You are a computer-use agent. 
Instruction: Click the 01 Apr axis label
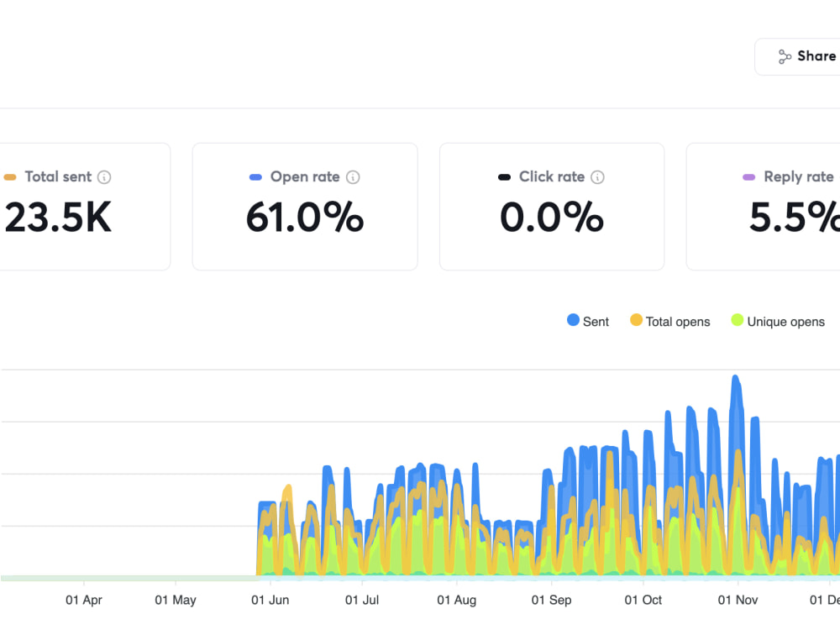(84, 600)
